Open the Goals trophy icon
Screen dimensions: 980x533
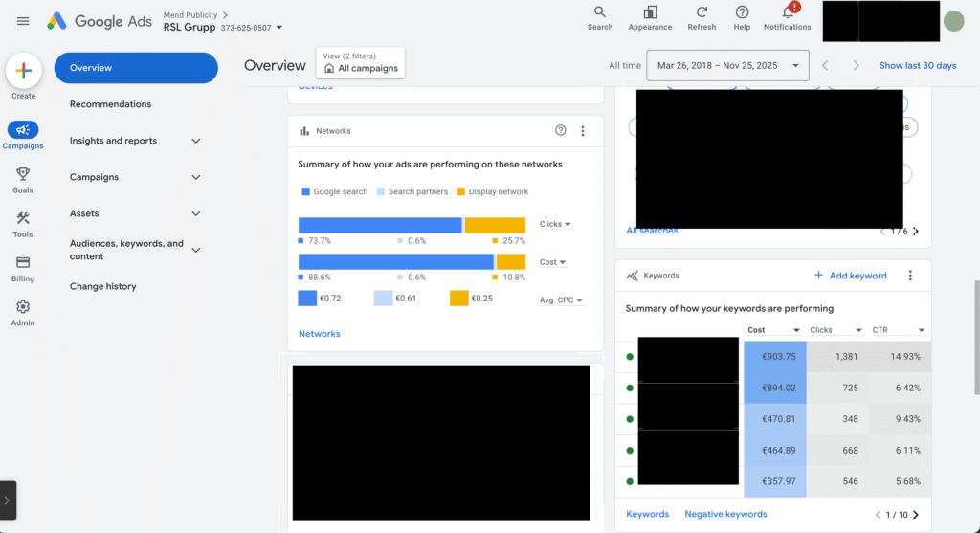pyautogui.click(x=23, y=174)
